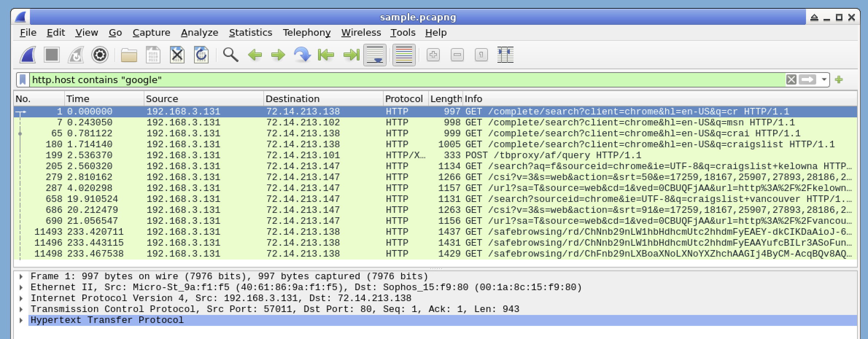Image resolution: width=868 pixels, height=339 pixels.
Task: Sort by Info column header
Action: pos(660,99)
